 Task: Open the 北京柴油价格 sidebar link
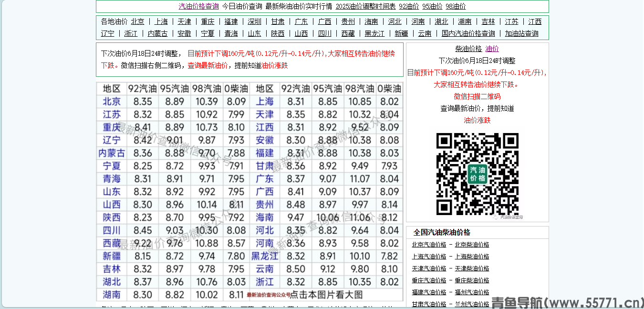(472, 245)
